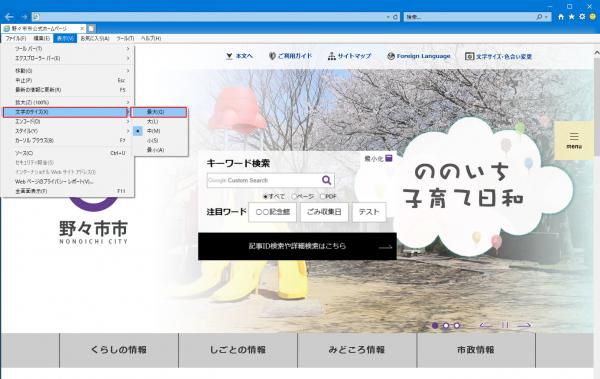Go back with the browser back arrow
600x379 pixels.
(x=9, y=17)
